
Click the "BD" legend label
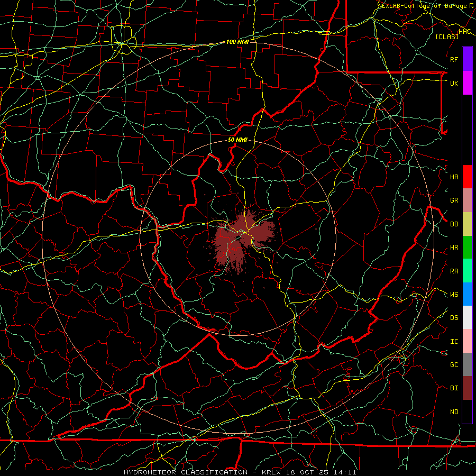[454, 224]
